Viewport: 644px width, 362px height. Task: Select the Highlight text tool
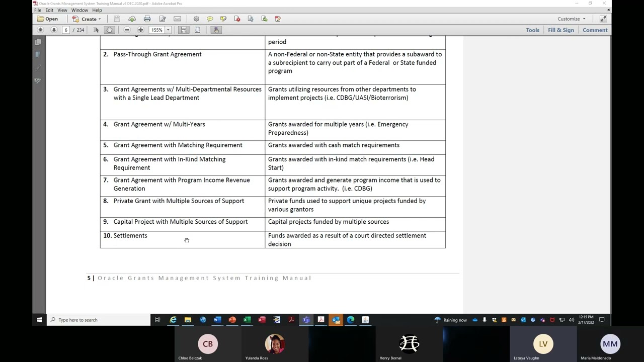click(223, 19)
